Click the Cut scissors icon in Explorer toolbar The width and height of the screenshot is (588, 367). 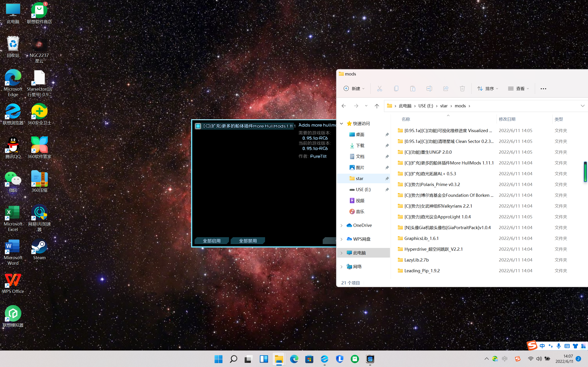pos(379,89)
